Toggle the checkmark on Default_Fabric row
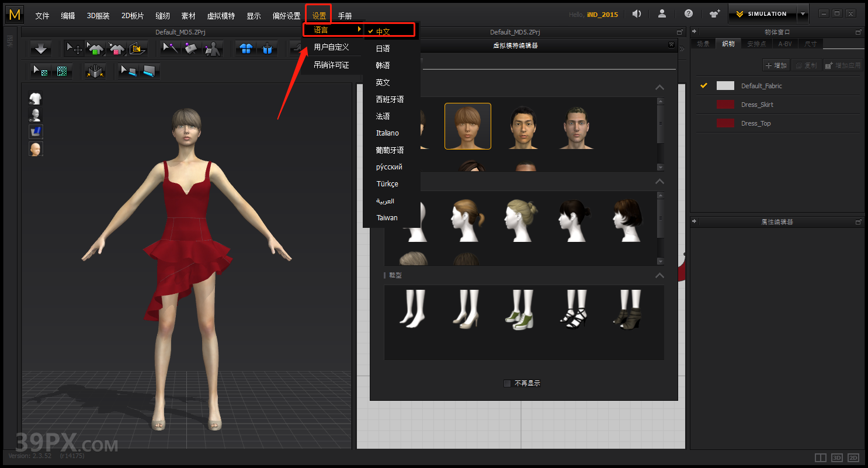Image resolution: width=868 pixels, height=468 pixels. (704, 85)
